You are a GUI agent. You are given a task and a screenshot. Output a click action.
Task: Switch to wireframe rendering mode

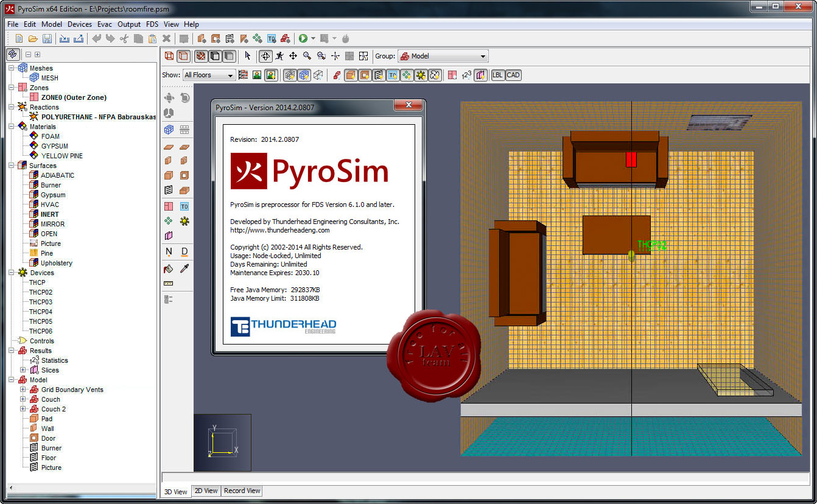(x=170, y=56)
